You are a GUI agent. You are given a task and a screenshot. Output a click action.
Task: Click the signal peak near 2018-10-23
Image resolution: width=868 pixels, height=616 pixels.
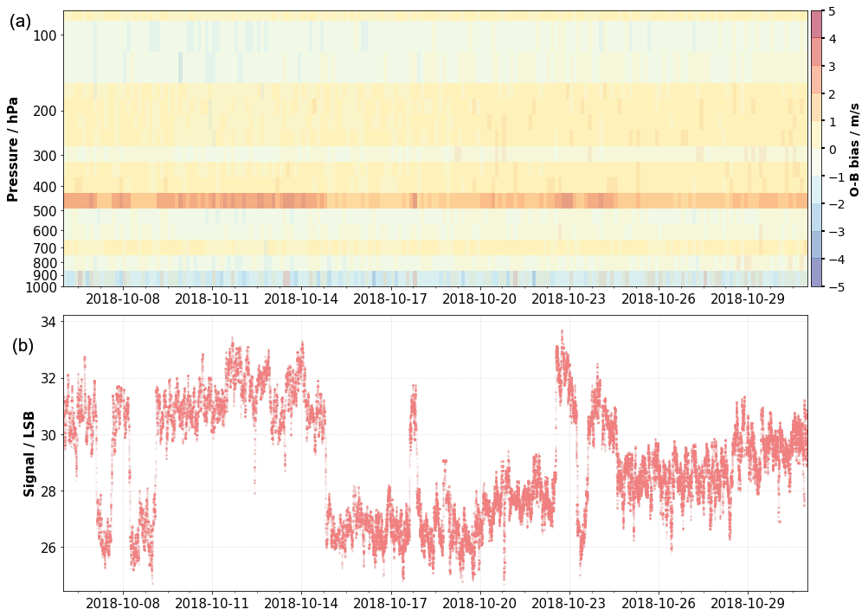click(x=562, y=333)
